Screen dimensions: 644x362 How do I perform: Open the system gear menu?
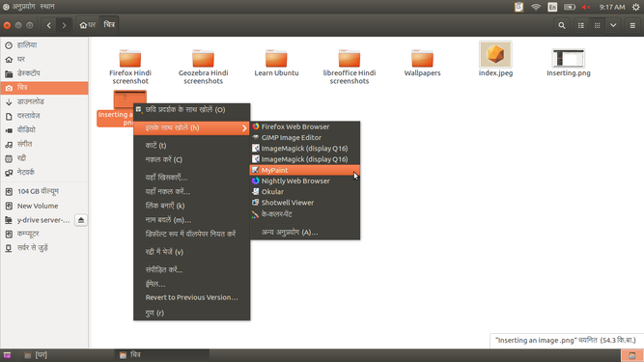point(635,7)
